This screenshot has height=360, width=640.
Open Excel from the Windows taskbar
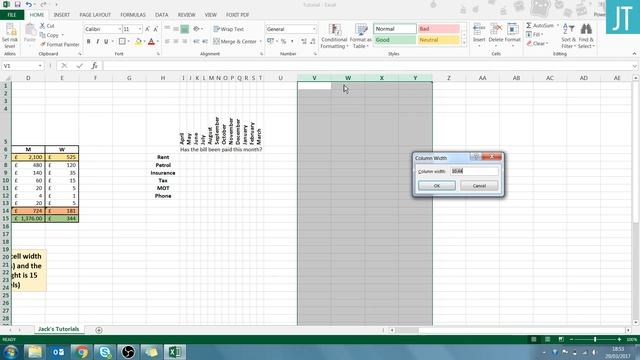[175, 352]
